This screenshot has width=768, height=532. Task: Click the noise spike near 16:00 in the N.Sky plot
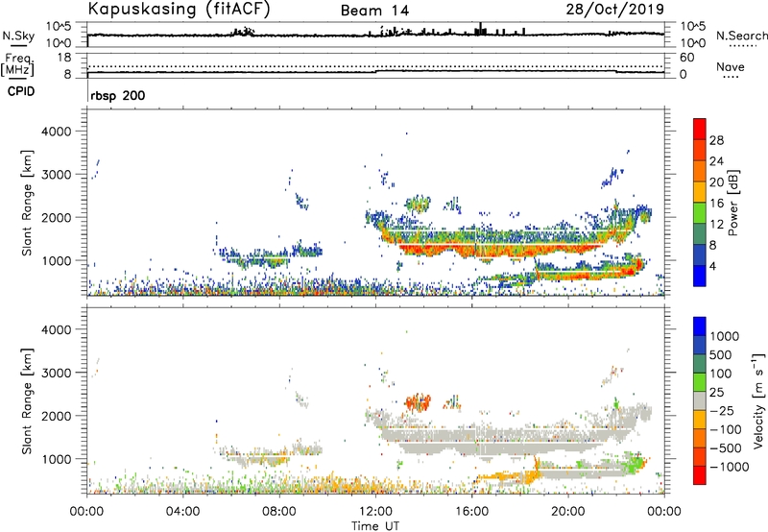481,29
